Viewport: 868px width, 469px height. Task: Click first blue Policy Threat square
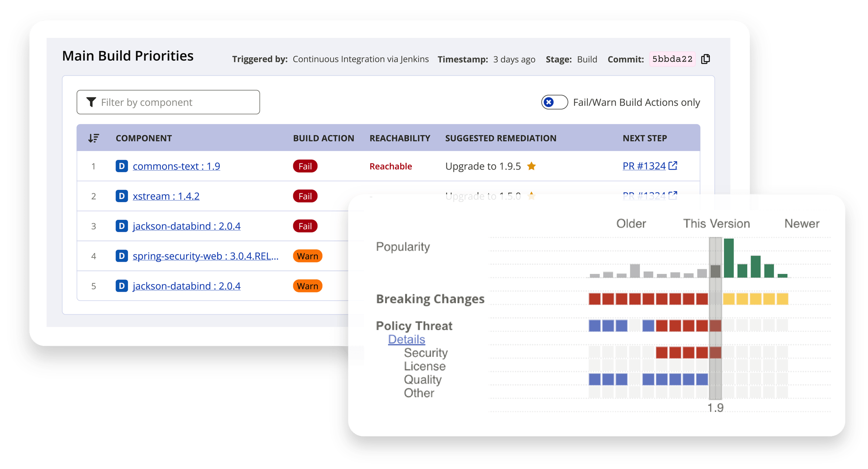(x=594, y=326)
